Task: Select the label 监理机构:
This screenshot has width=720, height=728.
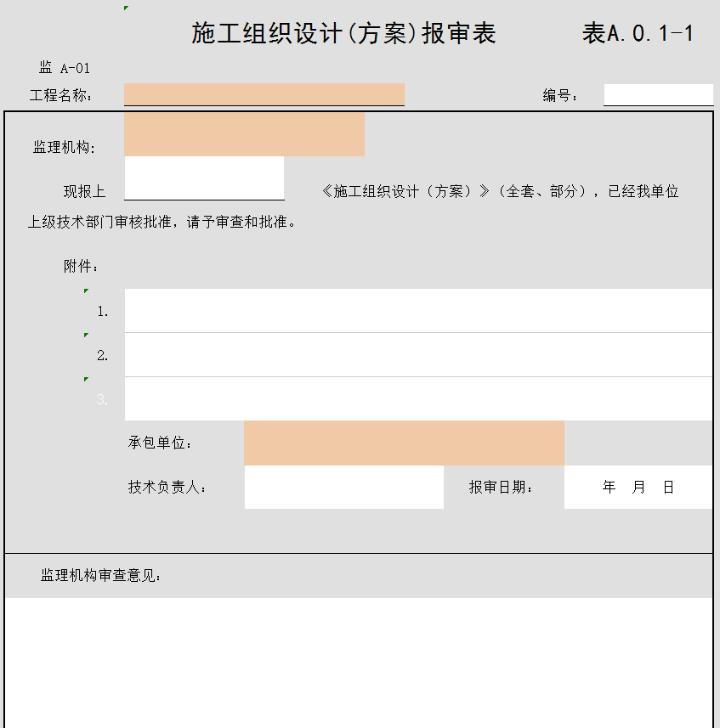Action: (64, 147)
